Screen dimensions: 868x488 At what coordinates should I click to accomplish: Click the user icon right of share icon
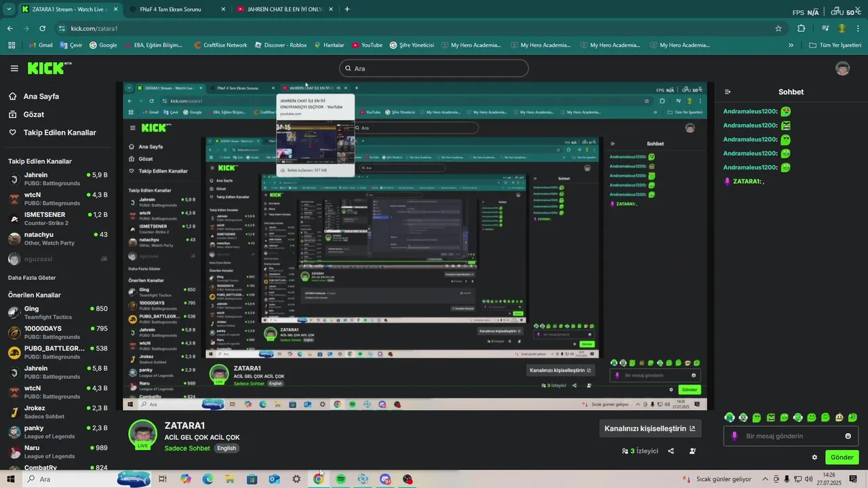point(692,451)
